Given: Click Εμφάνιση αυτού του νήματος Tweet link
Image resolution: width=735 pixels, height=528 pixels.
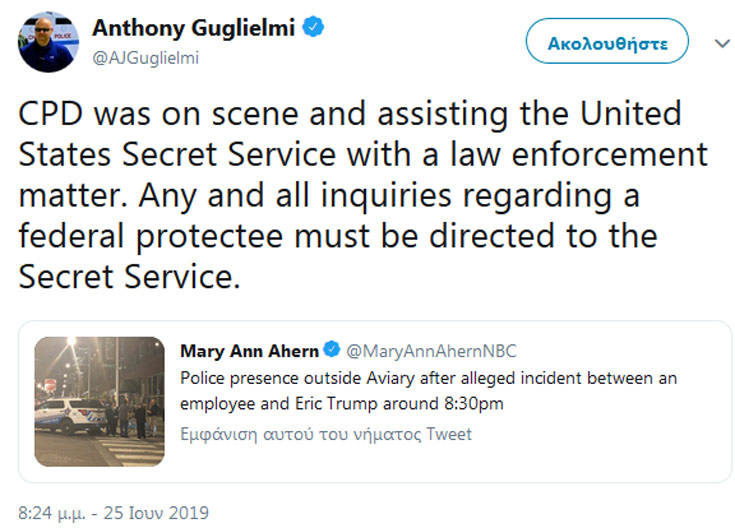Looking at the screenshot, I should point(326,434).
